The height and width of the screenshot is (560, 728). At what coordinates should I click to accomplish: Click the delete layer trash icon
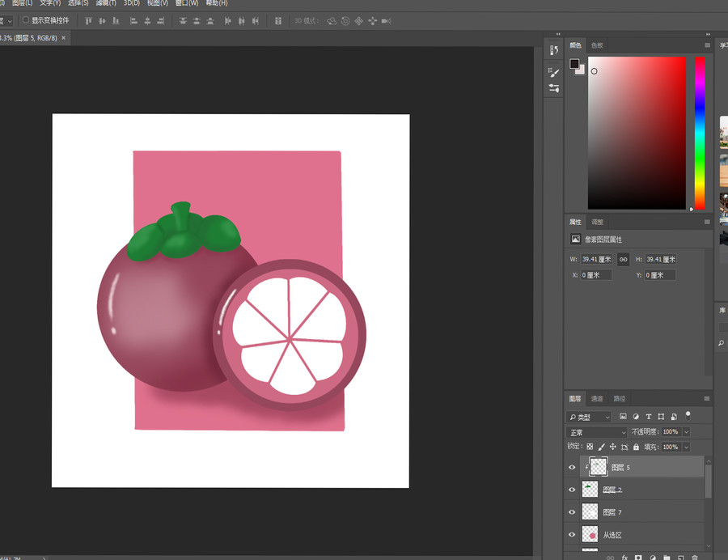(695, 558)
